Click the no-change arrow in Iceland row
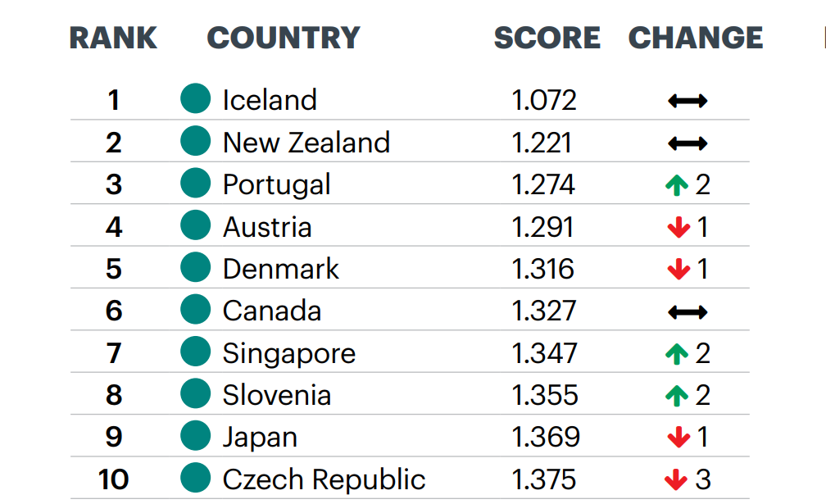 [688, 101]
